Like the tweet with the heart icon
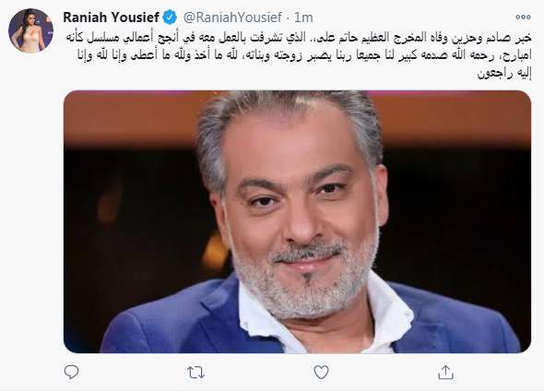544x392 pixels. (321, 373)
